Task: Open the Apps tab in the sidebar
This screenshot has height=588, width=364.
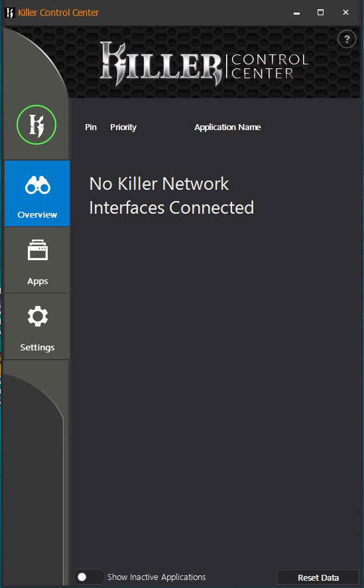Action: pyautogui.click(x=37, y=260)
